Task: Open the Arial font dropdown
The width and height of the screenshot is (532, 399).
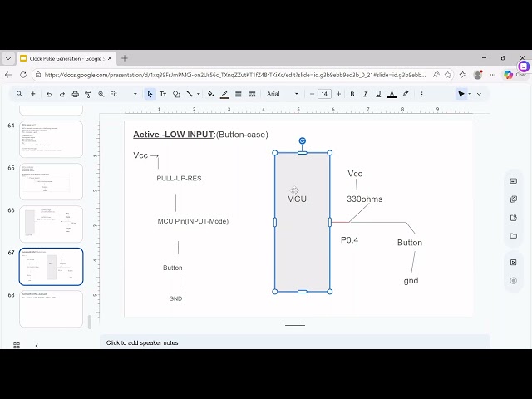Action: click(x=283, y=94)
